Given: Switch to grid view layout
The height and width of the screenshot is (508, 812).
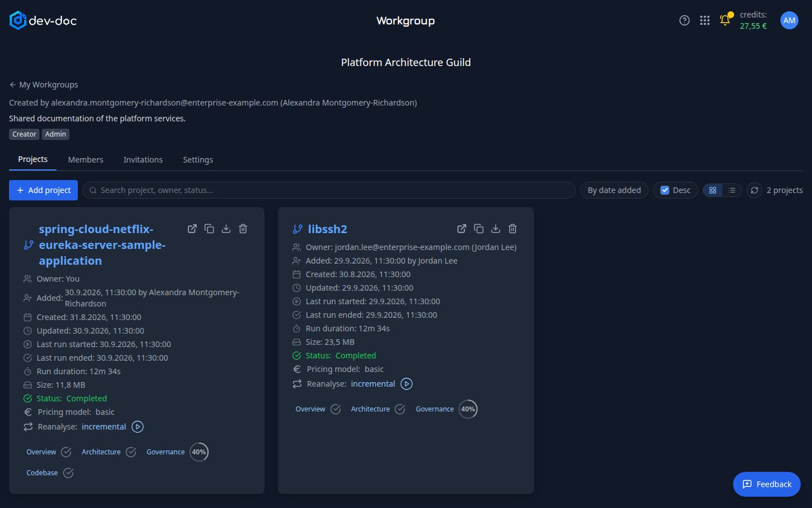Looking at the screenshot, I should pyautogui.click(x=713, y=190).
